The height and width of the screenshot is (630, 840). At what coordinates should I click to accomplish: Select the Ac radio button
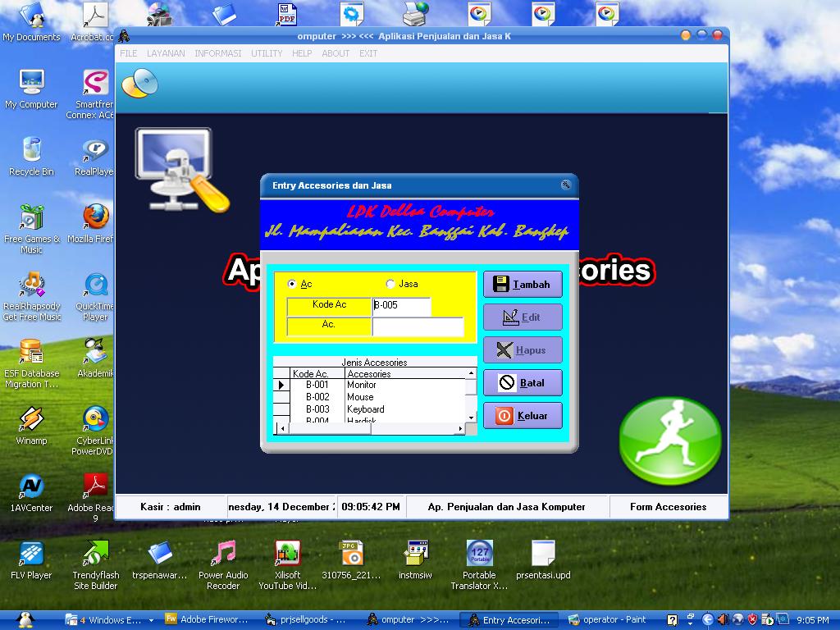coord(292,284)
